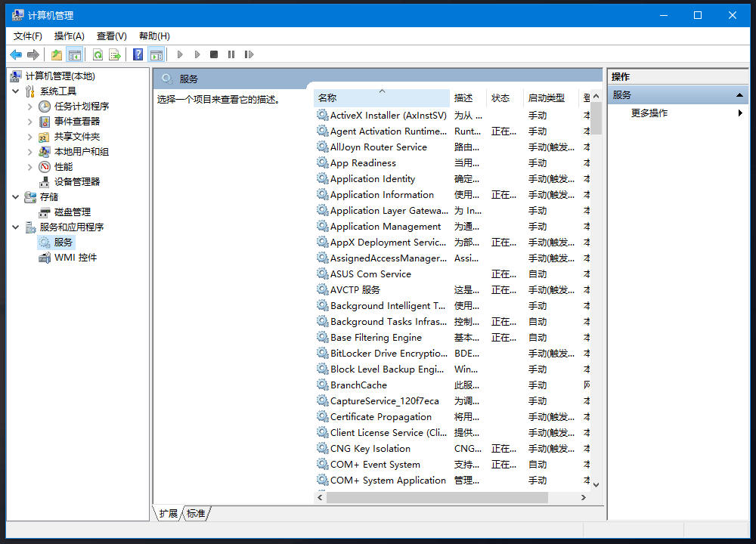Collapse the 服务 section in 操作 pane
The width and height of the screenshot is (756, 544).
click(x=739, y=95)
